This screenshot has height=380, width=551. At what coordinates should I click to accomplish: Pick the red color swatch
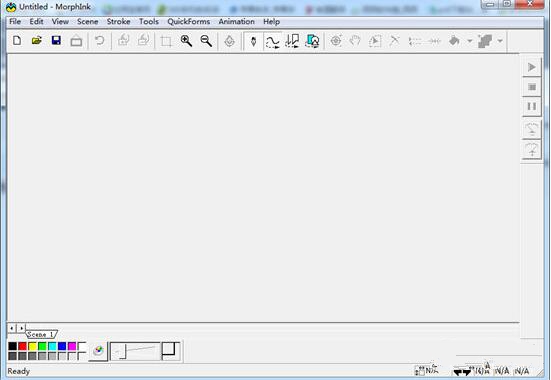pyautogui.click(x=22, y=346)
